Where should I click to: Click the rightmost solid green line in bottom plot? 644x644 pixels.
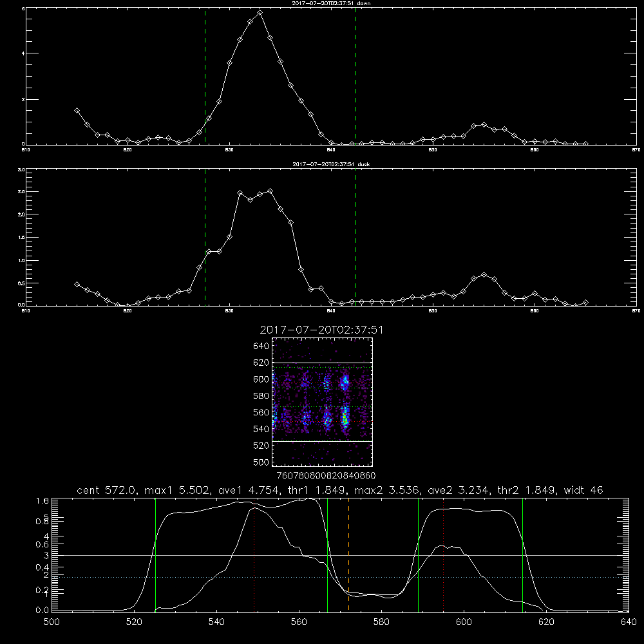point(522,554)
